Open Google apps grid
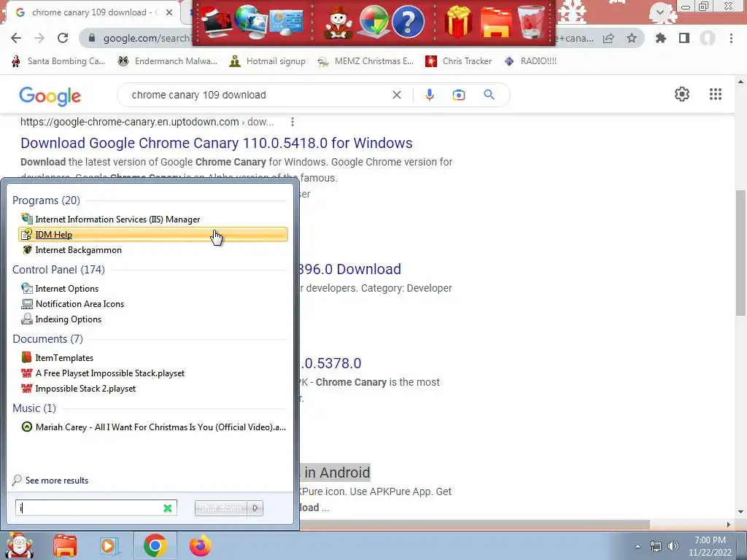 (x=715, y=94)
